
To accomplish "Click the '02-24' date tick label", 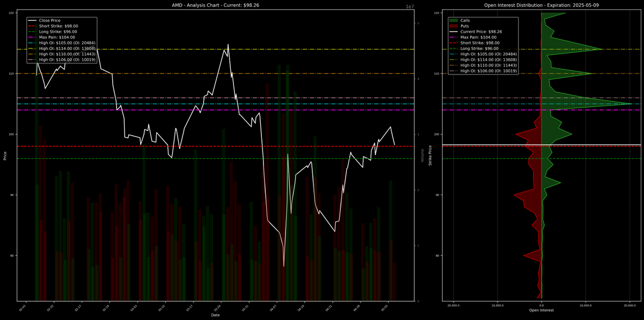I will 106,308.
